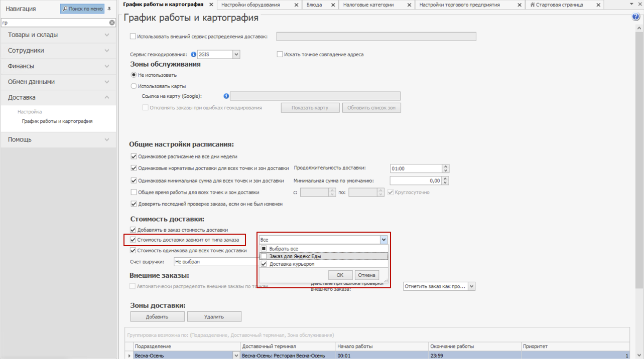
Task: Open the 2GIS geocoding service dropdown
Action: (236, 54)
